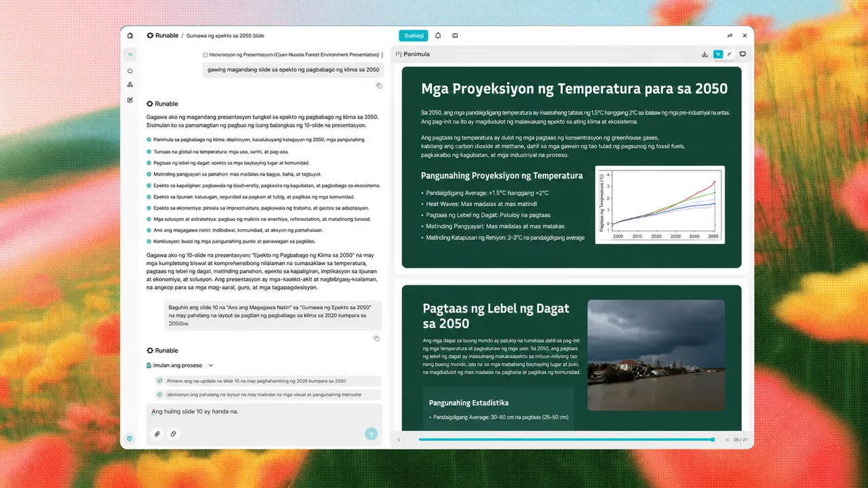Open the pentagon home icon in sidebar
Screen dimensions: 868x488
(x=130, y=70)
